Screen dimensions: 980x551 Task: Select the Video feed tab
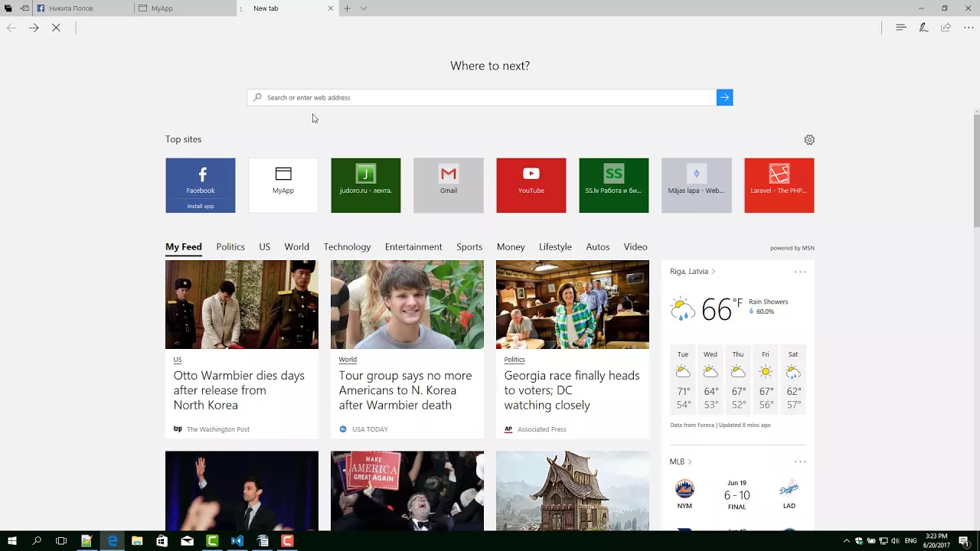[635, 247]
